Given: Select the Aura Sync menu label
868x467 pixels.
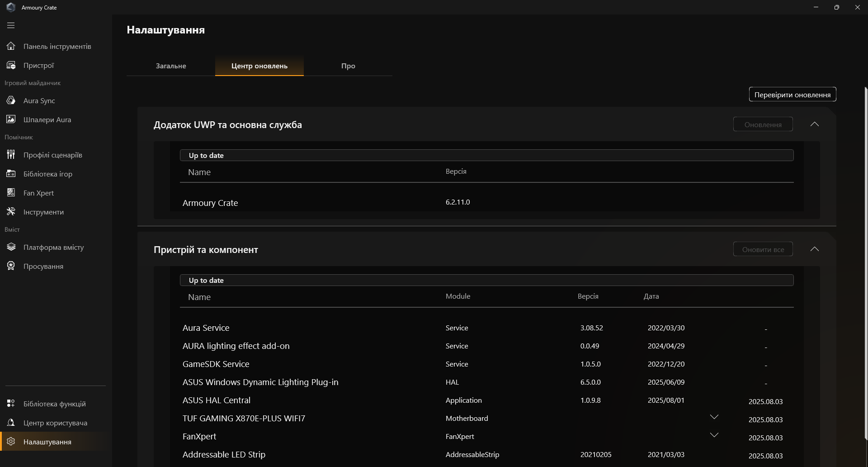Looking at the screenshot, I should click(x=39, y=100).
